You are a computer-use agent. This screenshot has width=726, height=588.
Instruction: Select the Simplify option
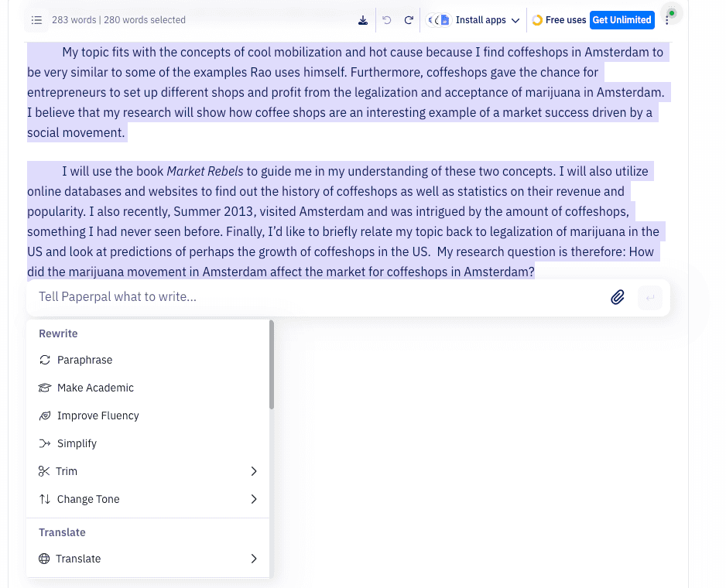pos(77,443)
